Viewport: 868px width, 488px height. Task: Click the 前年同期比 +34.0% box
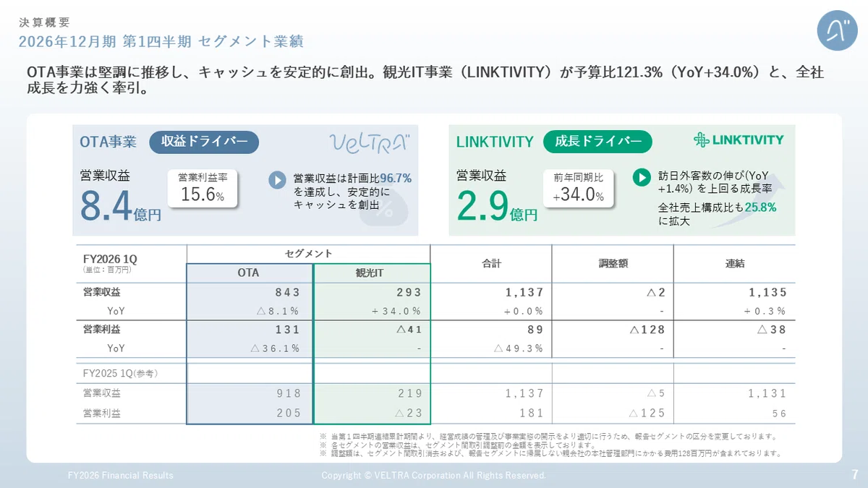click(579, 188)
